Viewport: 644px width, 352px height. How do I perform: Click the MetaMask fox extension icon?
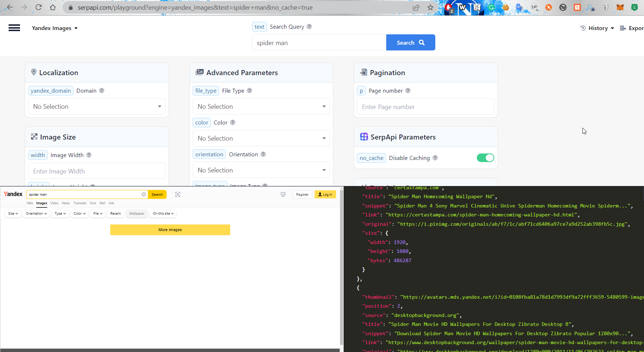click(620, 7)
